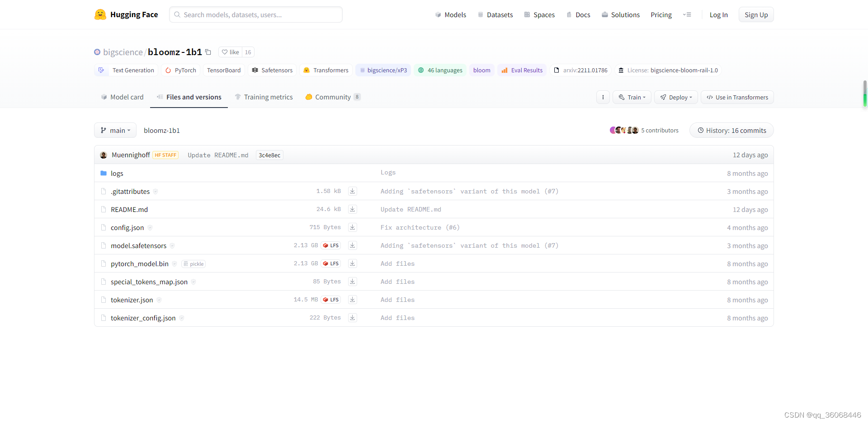Go to Models in top navigation
The width and height of the screenshot is (868, 423).
pyautogui.click(x=451, y=15)
